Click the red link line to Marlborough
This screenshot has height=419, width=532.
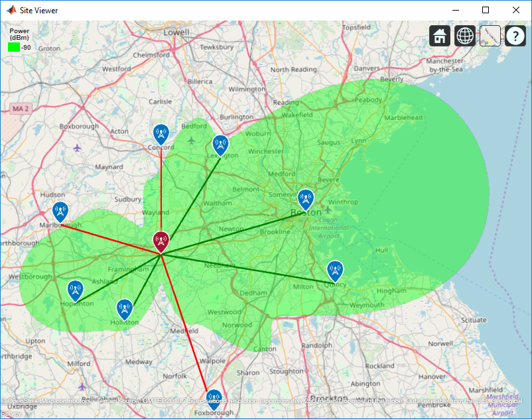tap(112, 240)
